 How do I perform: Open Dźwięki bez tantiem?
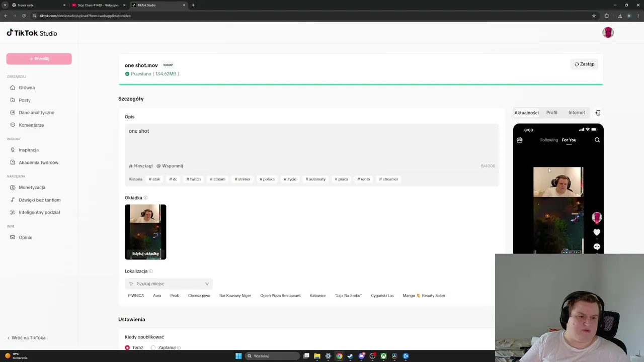(39, 200)
